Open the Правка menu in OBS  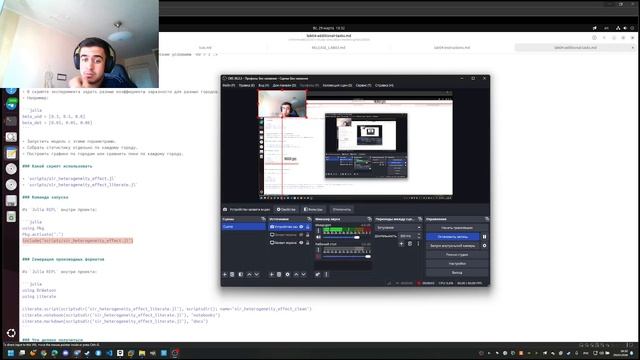click(x=247, y=85)
